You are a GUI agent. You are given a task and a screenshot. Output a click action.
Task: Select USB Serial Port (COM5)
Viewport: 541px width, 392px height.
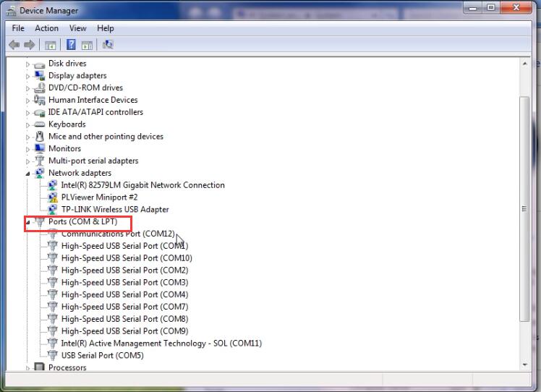tap(102, 355)
